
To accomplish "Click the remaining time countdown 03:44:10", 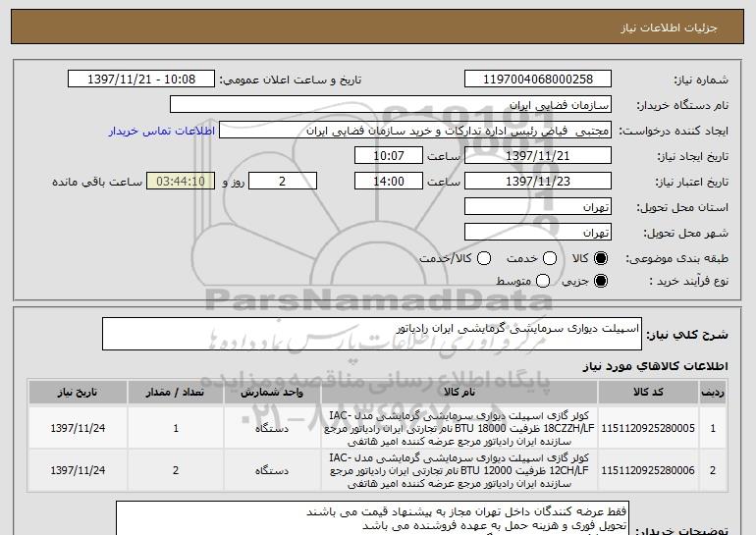I will click(x=181, y=182).
